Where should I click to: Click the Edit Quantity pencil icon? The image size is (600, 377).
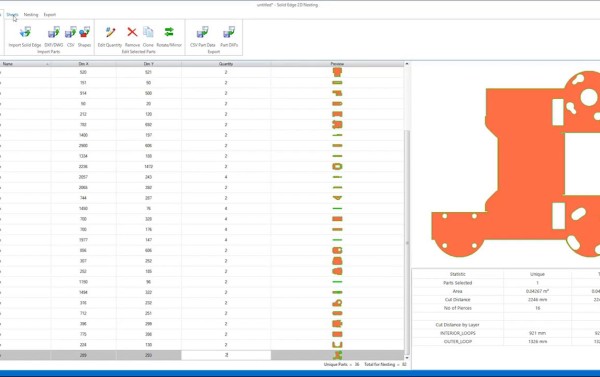click(x=110, y=32)
